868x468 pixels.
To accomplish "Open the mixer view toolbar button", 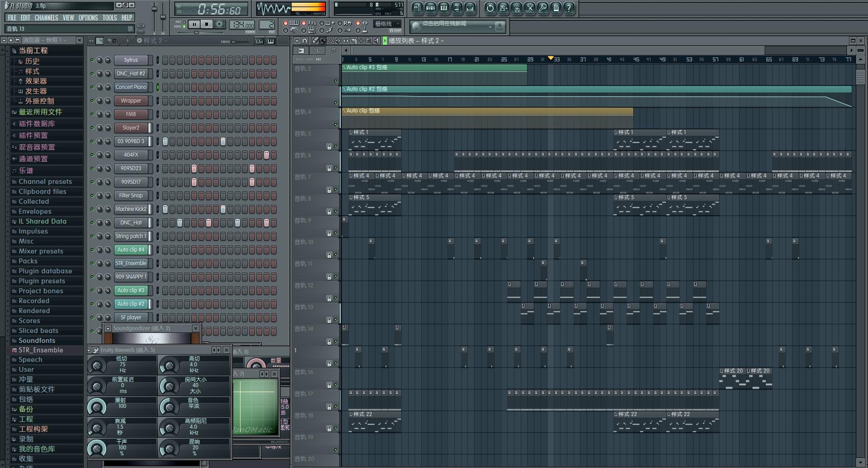I will click(470, 8).
